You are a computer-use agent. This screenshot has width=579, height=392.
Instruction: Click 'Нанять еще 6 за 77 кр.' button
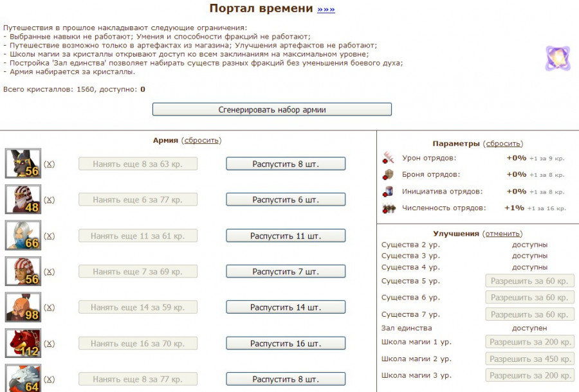138,199
